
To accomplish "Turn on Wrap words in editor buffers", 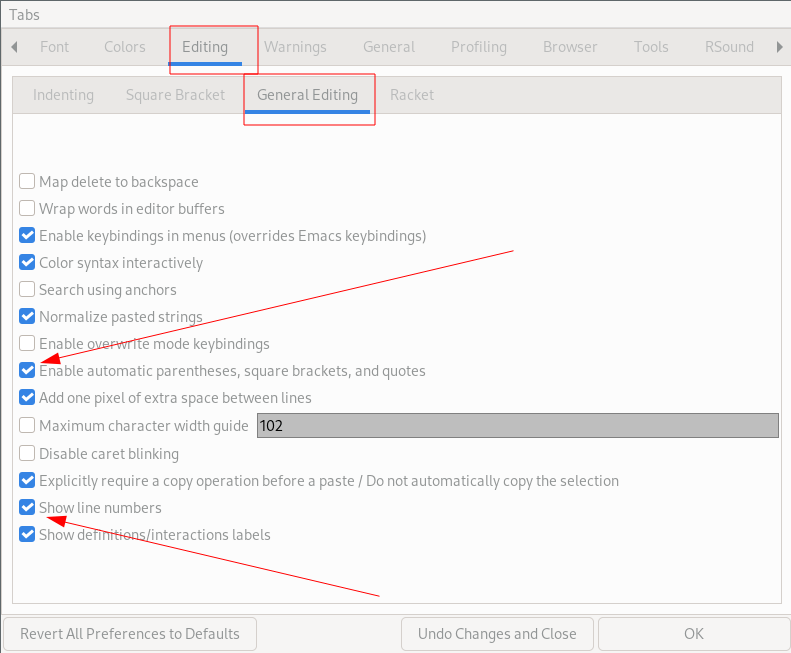I will 27,209.
